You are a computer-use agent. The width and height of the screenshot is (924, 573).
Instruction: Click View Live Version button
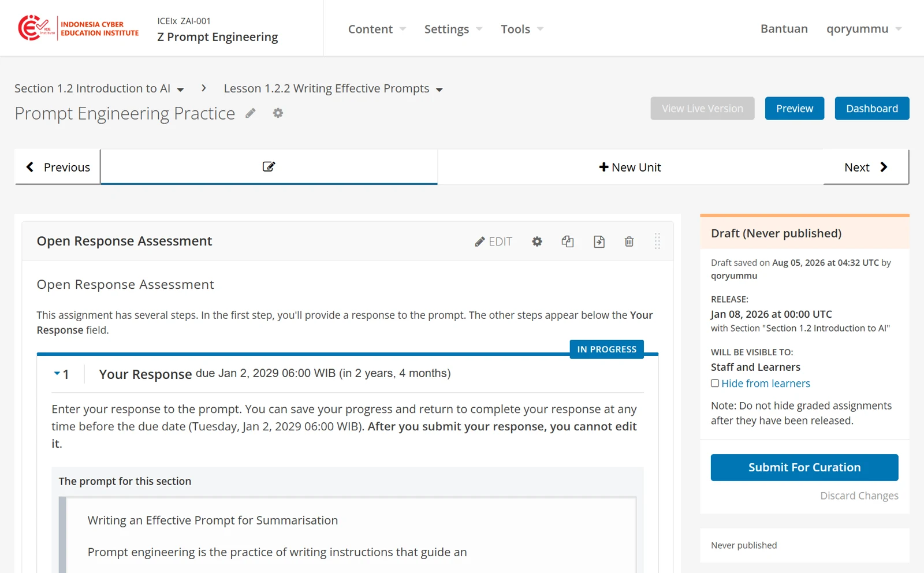[702, 109]
